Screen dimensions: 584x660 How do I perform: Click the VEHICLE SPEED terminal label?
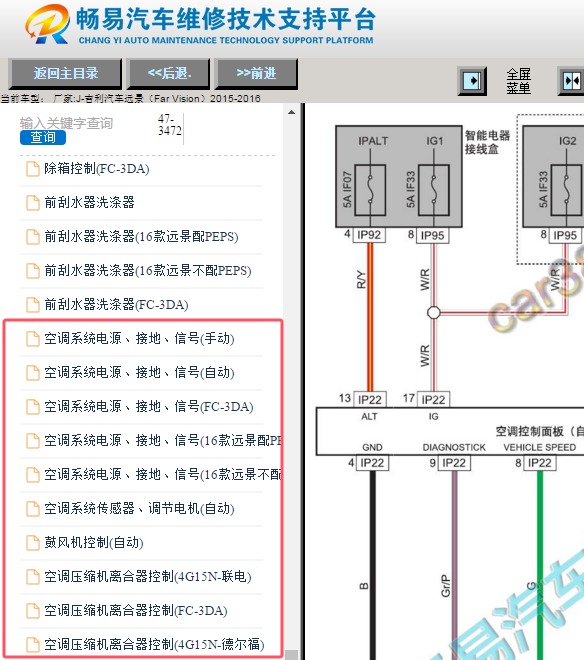[540, 447]
